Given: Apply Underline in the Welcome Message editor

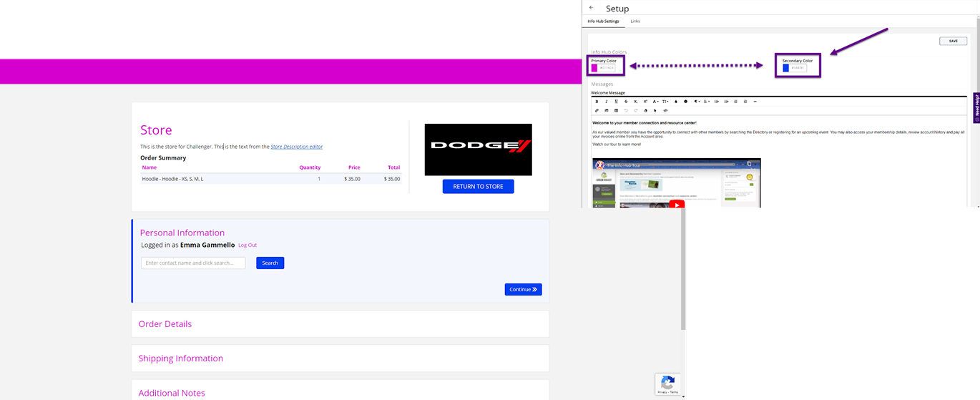Looking at the screenshot, I should pyautogui.click(x=616, y=102).
